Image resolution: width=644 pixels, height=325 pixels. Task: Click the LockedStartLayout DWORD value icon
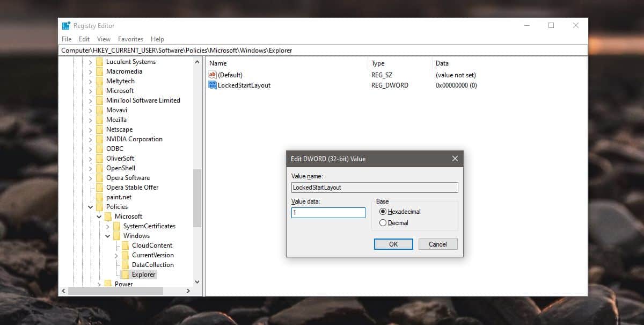(x=213, y=85)
